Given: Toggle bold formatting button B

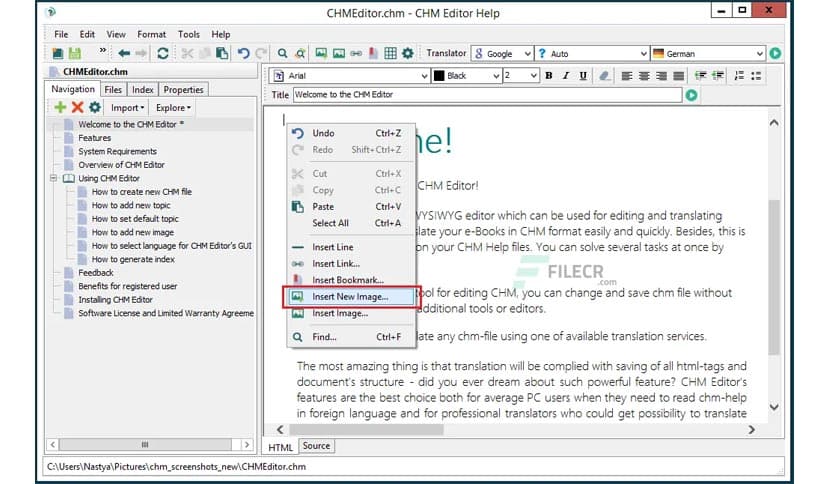Looking at the screenshot, I should (x=549, y=76).
